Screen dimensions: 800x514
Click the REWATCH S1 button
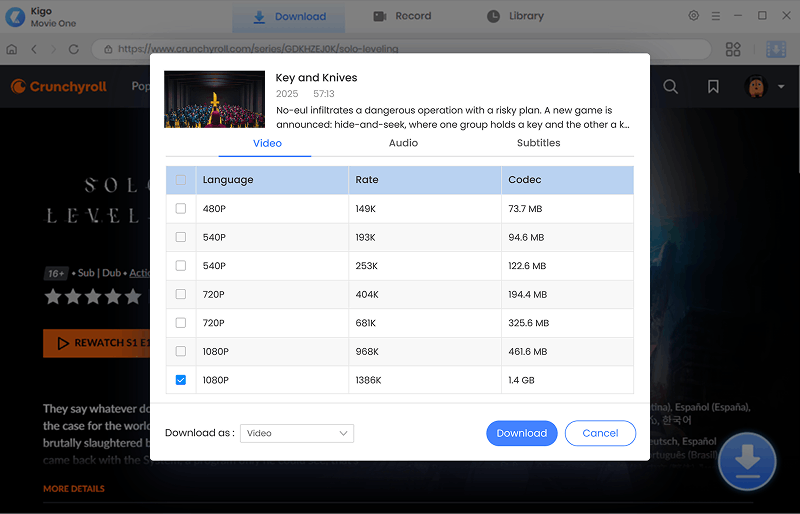coord(96,343)
